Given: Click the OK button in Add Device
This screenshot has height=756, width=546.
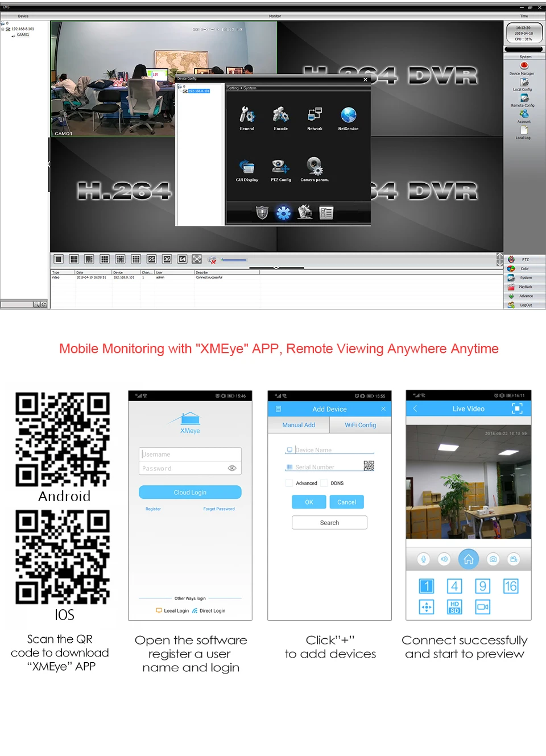Looking at the screenshot, I should (309, 502).
